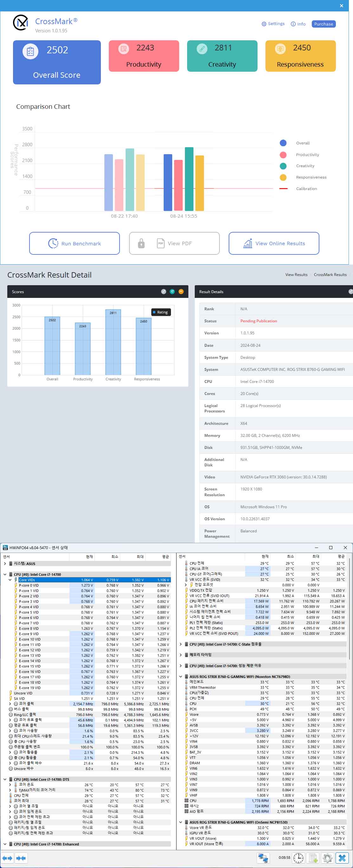
Task: Toggle the Rating legend in Scores chart
Action: pyautogui.click(x=160, y=312)
